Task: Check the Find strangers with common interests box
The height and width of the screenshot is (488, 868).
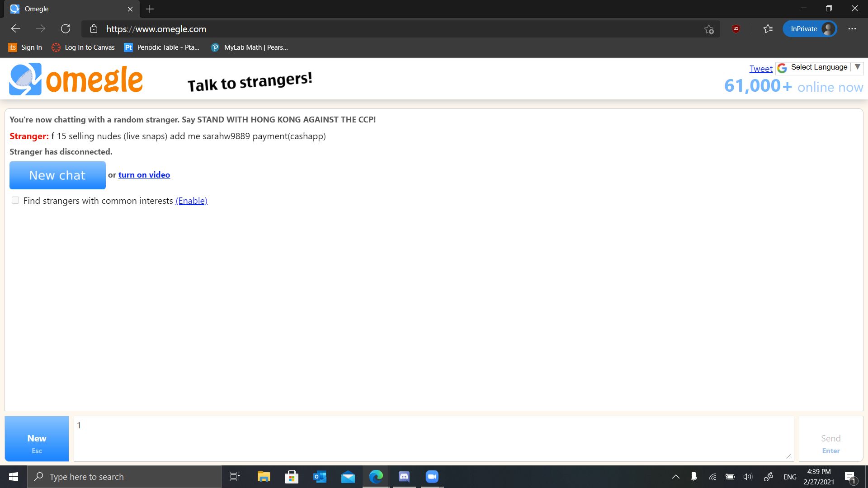Action: click(15, 200)
